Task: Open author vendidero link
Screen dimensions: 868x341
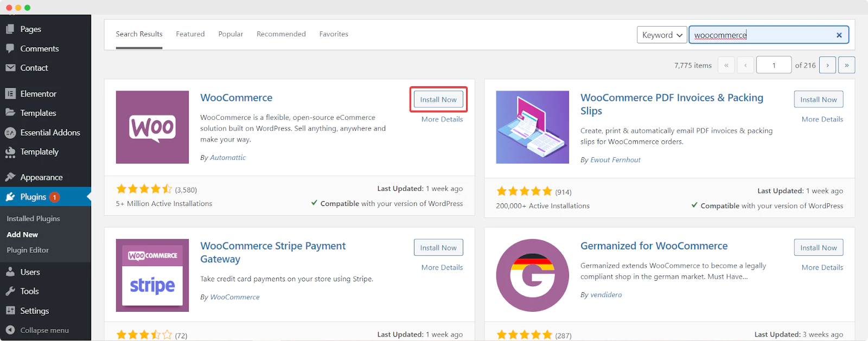Action: 606,295
